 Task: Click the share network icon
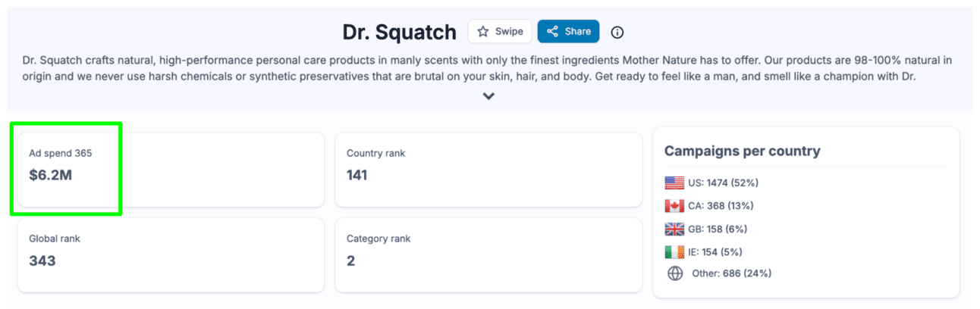(552, 32)
